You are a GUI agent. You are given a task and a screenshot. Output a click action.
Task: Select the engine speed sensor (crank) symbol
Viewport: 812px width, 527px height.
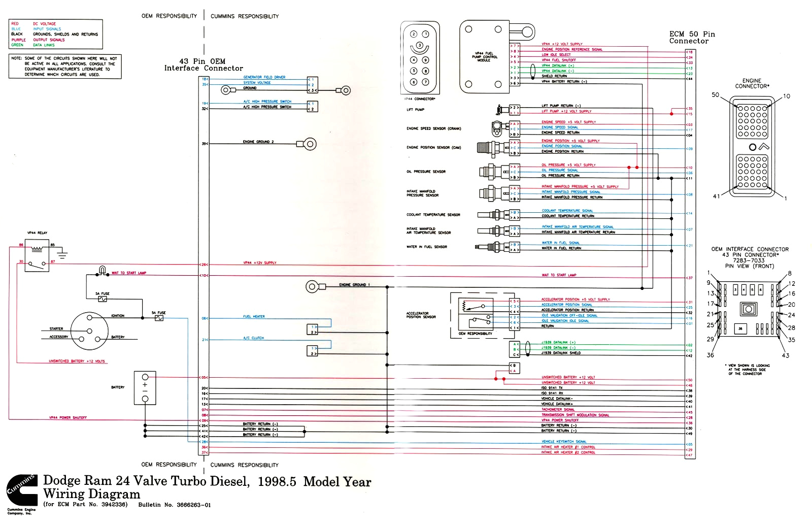(x=496, y=128)
